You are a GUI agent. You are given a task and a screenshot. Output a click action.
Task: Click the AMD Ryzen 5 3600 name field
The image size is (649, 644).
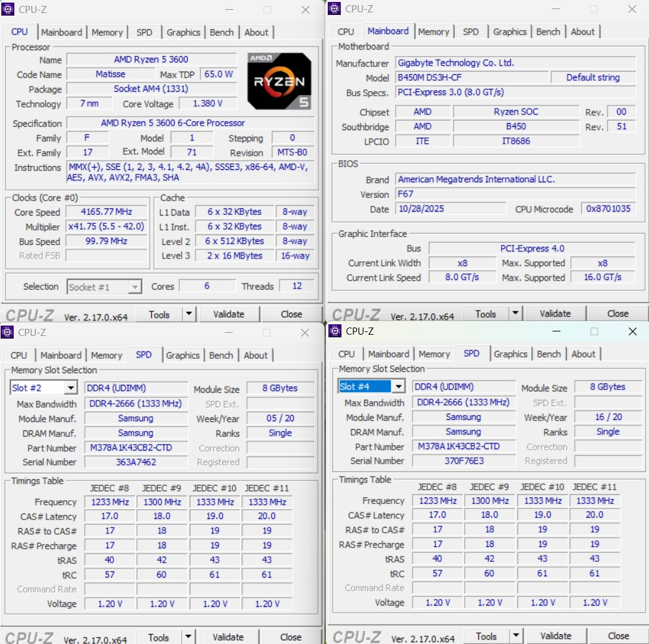(151, 59)
